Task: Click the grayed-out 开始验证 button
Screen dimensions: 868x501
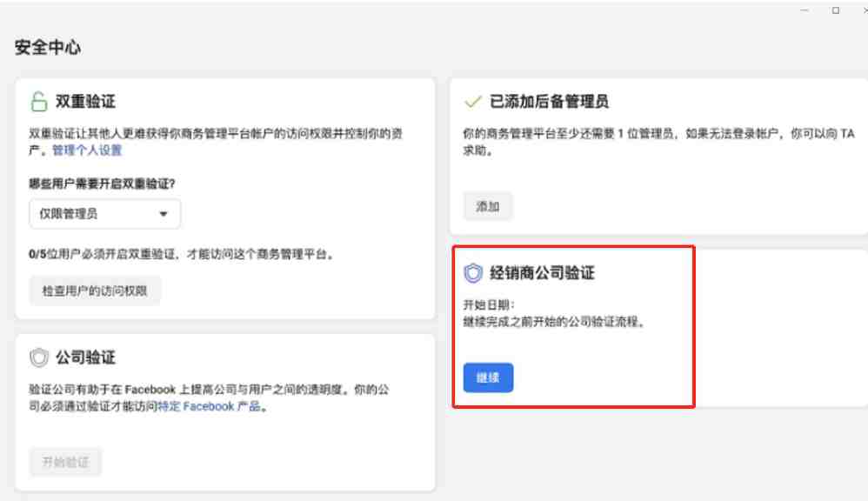Action: (x=65, y=462)
